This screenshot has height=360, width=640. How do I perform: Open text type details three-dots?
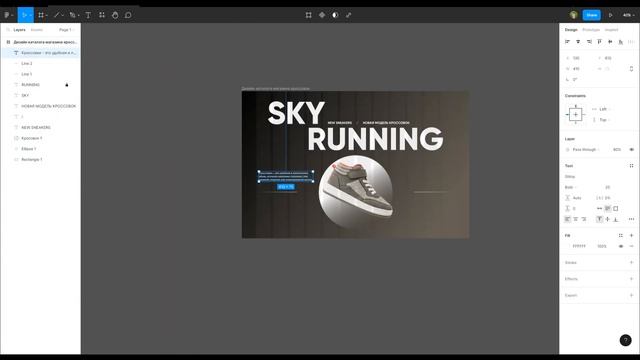coord(631,219)
